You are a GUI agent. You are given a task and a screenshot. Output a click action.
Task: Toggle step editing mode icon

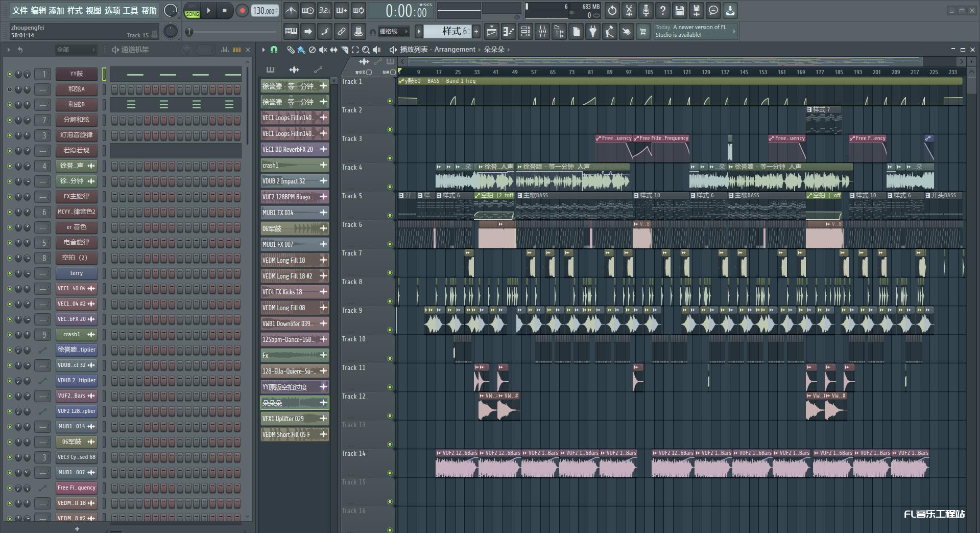324,32
